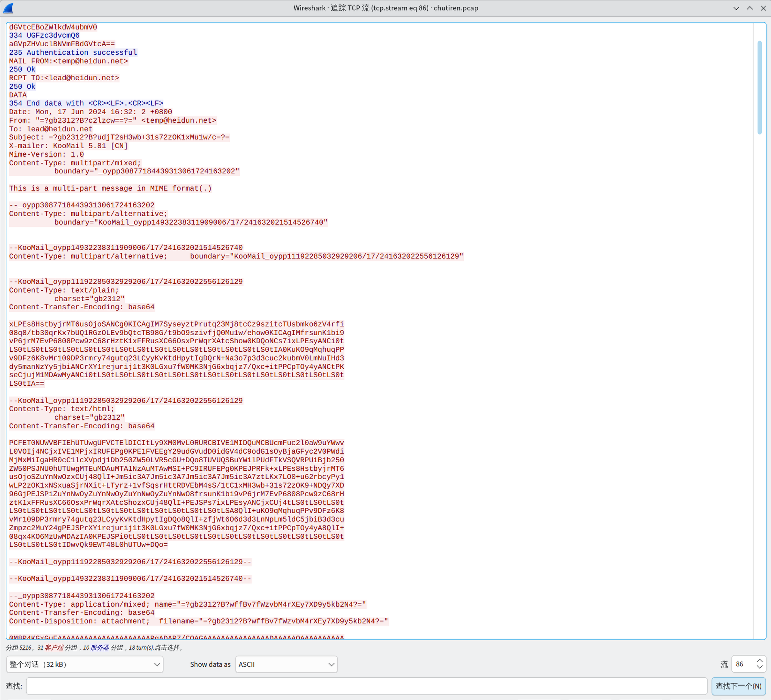Increase stream number with up arrow
The image size is (771, 700).
(x=759, y=661)
